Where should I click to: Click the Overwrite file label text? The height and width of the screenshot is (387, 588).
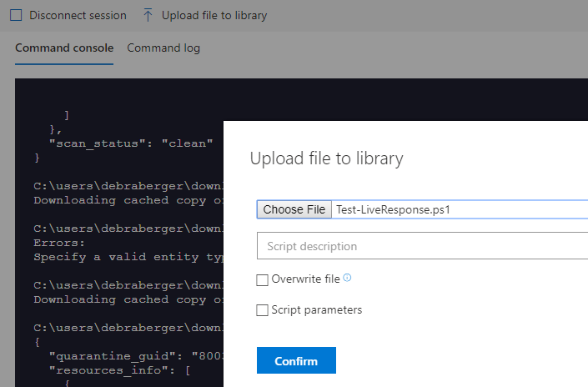point(305,279)
